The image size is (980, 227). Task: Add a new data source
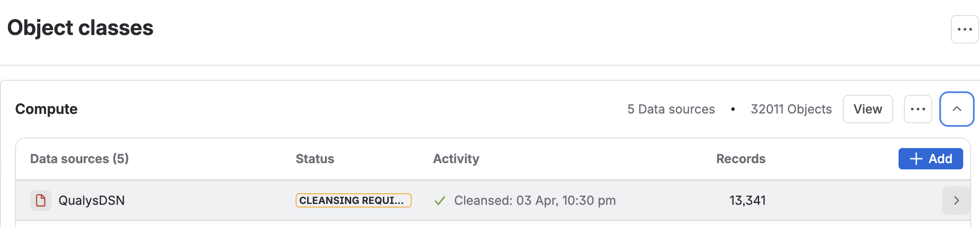930,159
